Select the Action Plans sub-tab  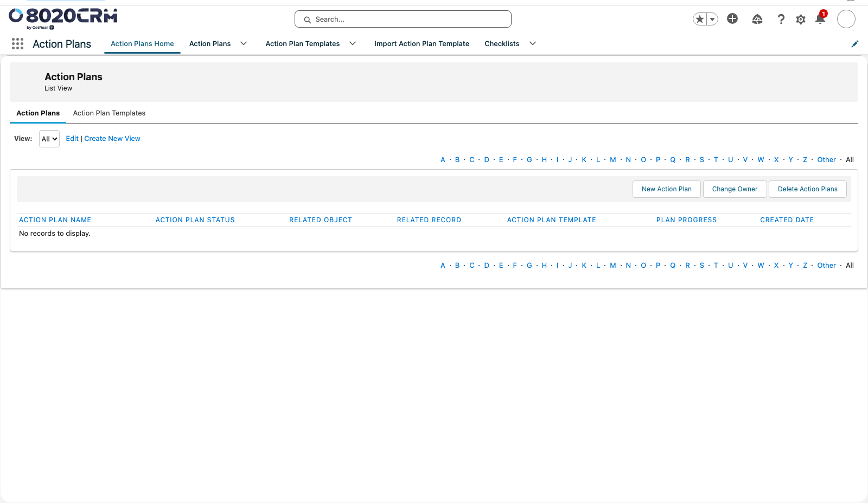pyautogui.click(x=38, y=113)
